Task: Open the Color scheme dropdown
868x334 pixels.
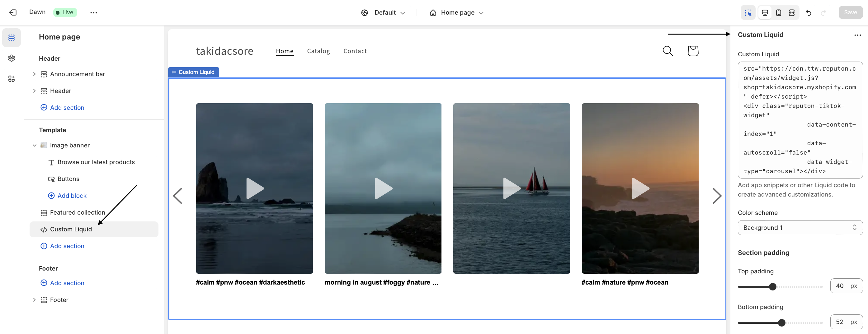Action: [x=800, y=228]
